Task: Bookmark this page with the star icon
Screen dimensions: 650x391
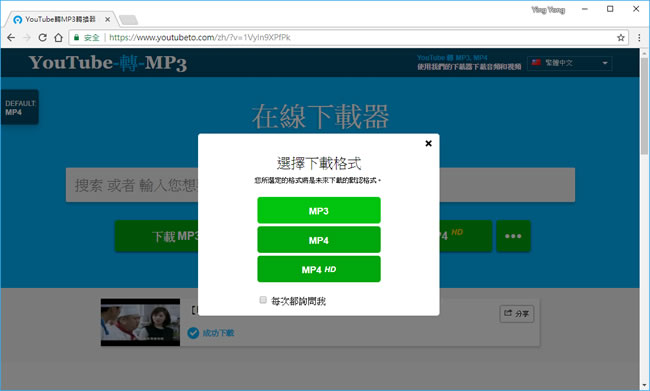Action: click(621, 38)
